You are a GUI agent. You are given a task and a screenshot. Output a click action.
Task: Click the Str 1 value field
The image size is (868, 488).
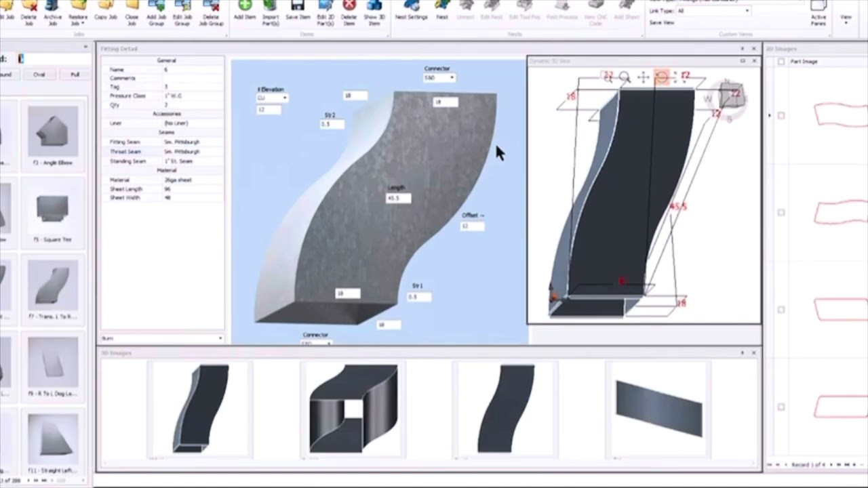(x=419, y=297)
